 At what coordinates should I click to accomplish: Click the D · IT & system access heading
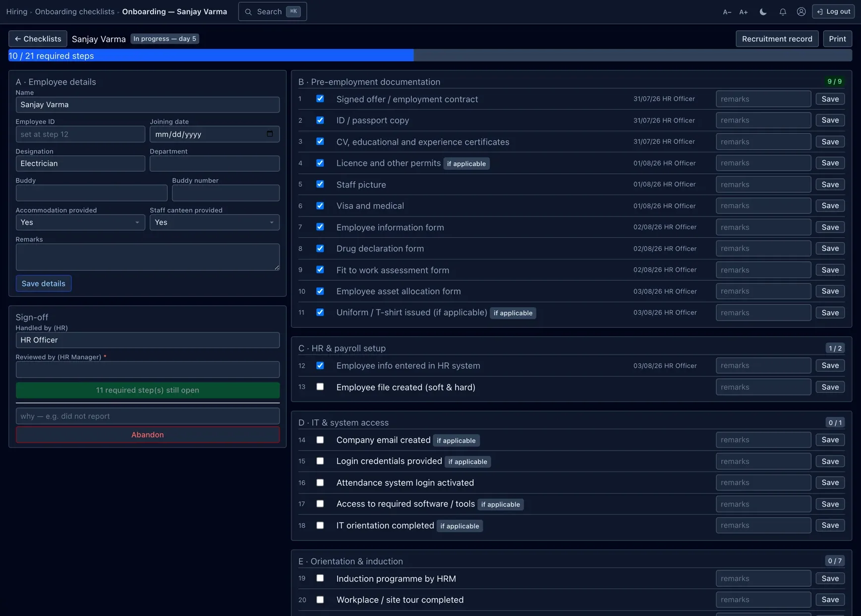(x=344, y=422)
